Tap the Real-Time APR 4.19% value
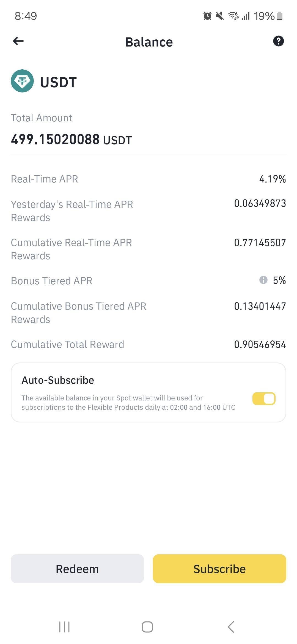The width and height of the screenshot is (297, 644). 272,179
